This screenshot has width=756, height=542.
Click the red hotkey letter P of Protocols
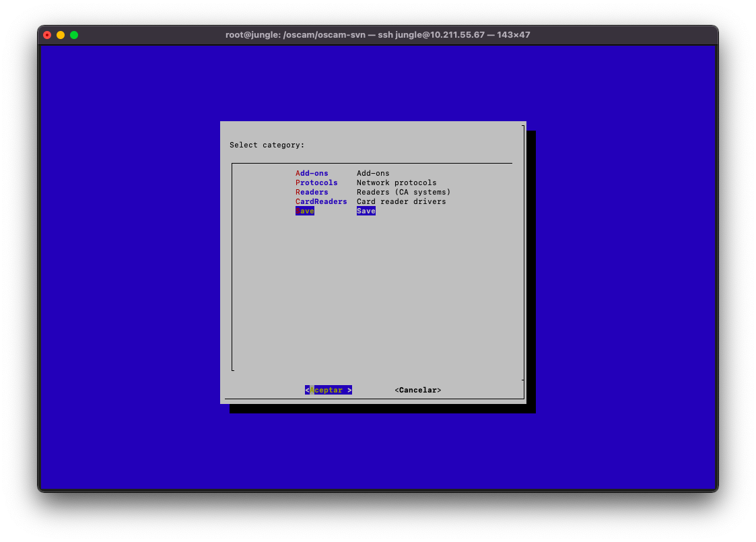(298, 182)
